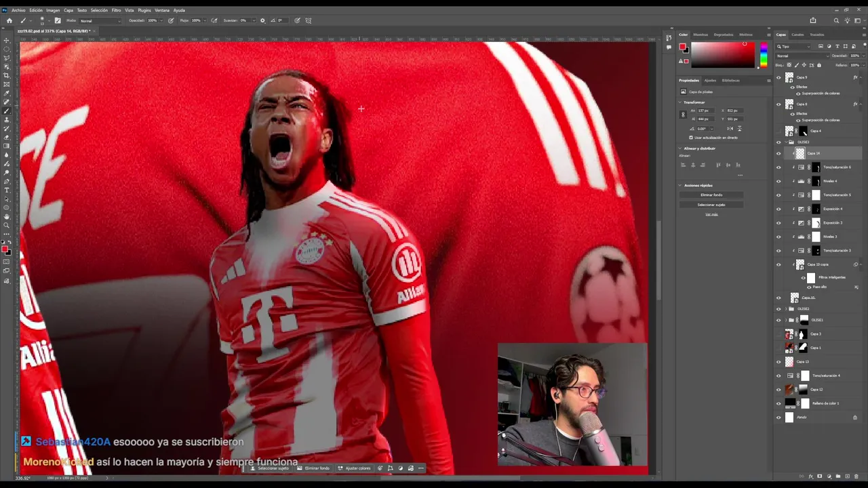The width and height of the screenshot is (868, 488).
Task: Collapse effects of Capa 9 layer
Action: [861, 77]
